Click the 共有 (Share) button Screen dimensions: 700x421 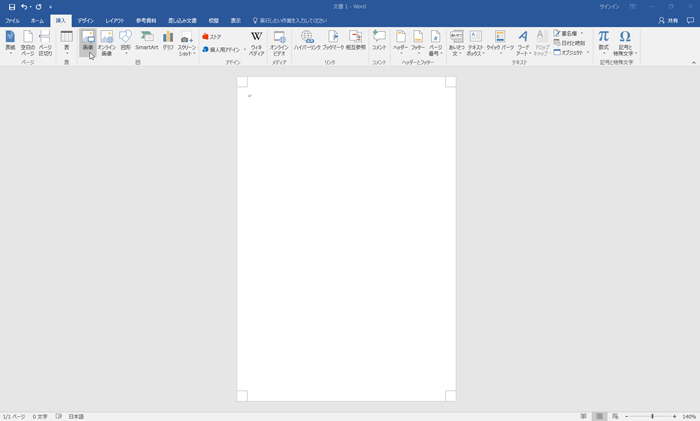668,20
